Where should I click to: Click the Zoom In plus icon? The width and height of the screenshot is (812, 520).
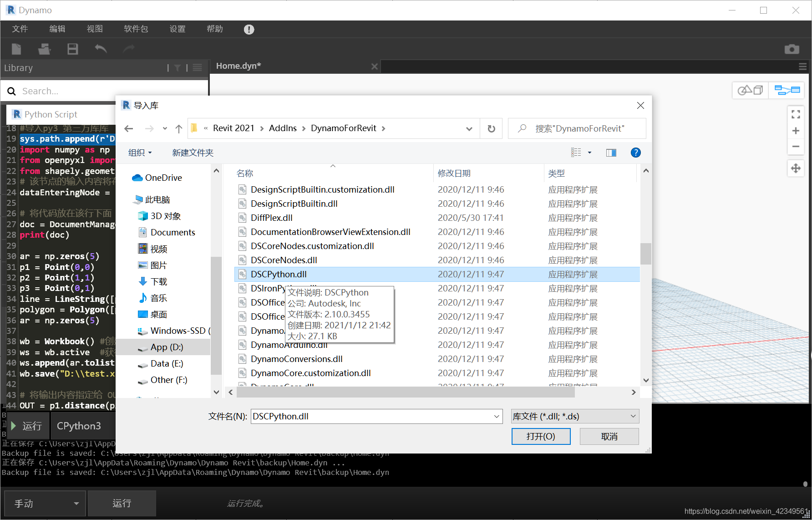pos(796,131)
